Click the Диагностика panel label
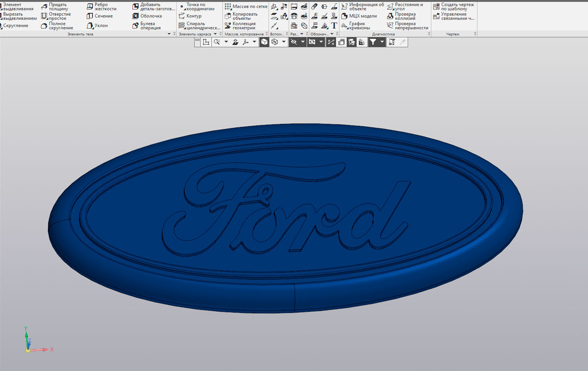This screenshot has height=371, width=588. coord(383,34)
